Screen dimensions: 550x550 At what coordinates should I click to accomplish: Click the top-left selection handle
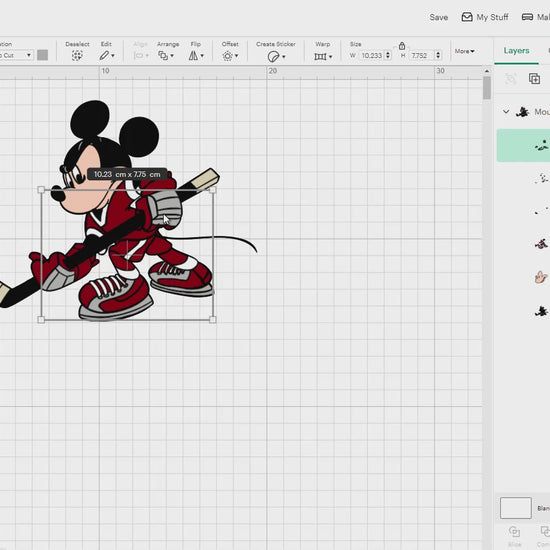41,190
